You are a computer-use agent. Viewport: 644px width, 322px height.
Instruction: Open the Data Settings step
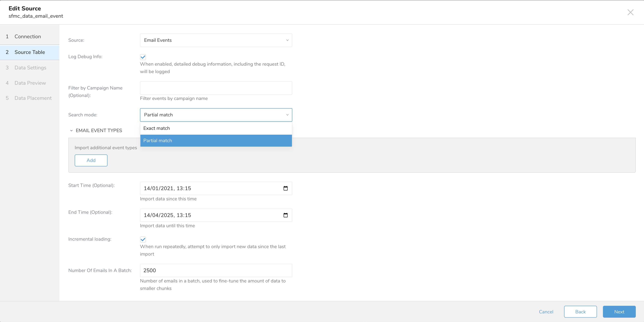click(30, 68)
